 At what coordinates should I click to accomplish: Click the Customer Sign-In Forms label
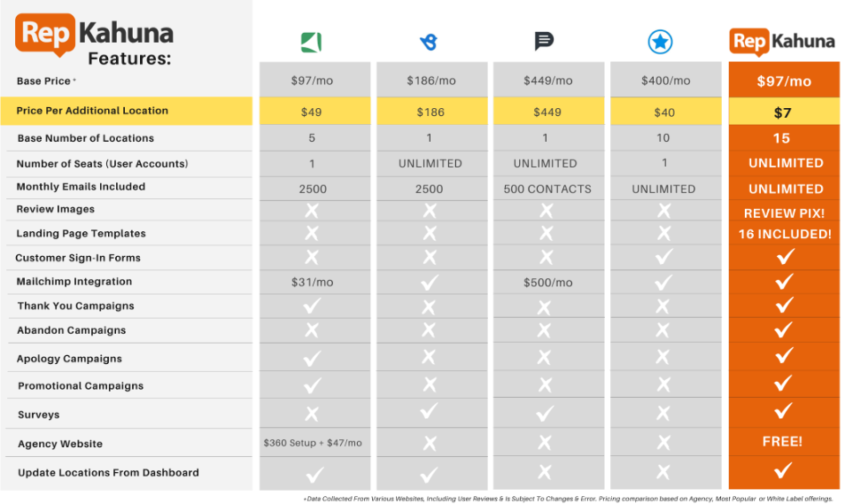click(x=78, y=258)
